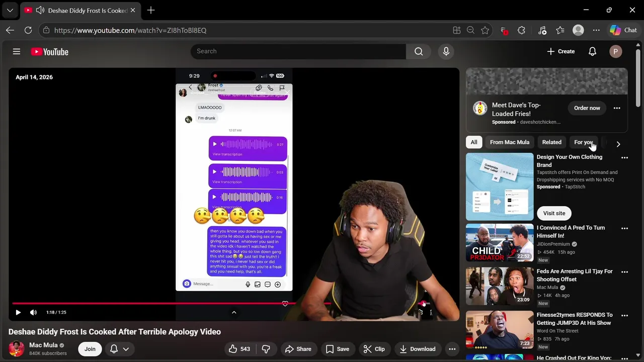Open Mac Mula channel name link
The width and height of the screenshot is (644, 362).
(x=43, y=345)
